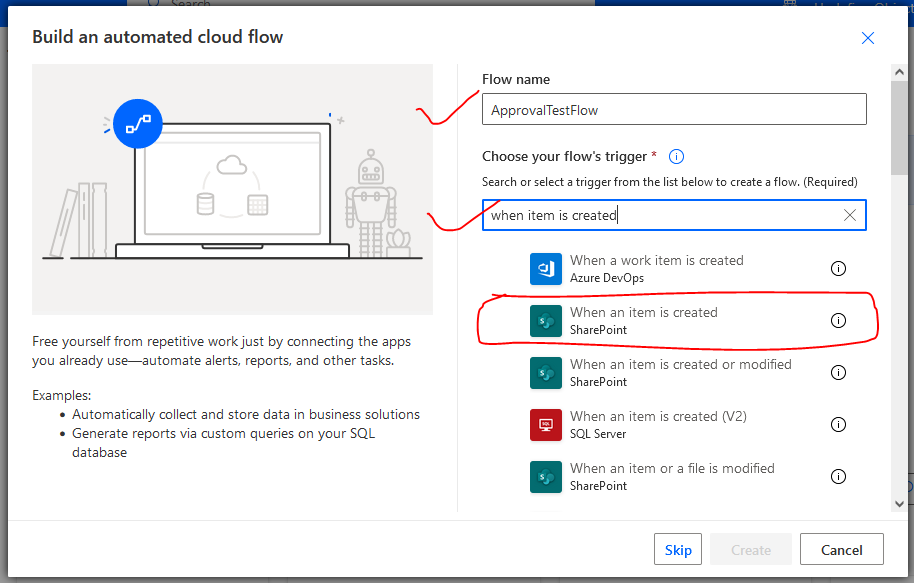Click the Azure DevOps trigger icon
Viewport: 914px width, 583px height.
coord(546,269)
